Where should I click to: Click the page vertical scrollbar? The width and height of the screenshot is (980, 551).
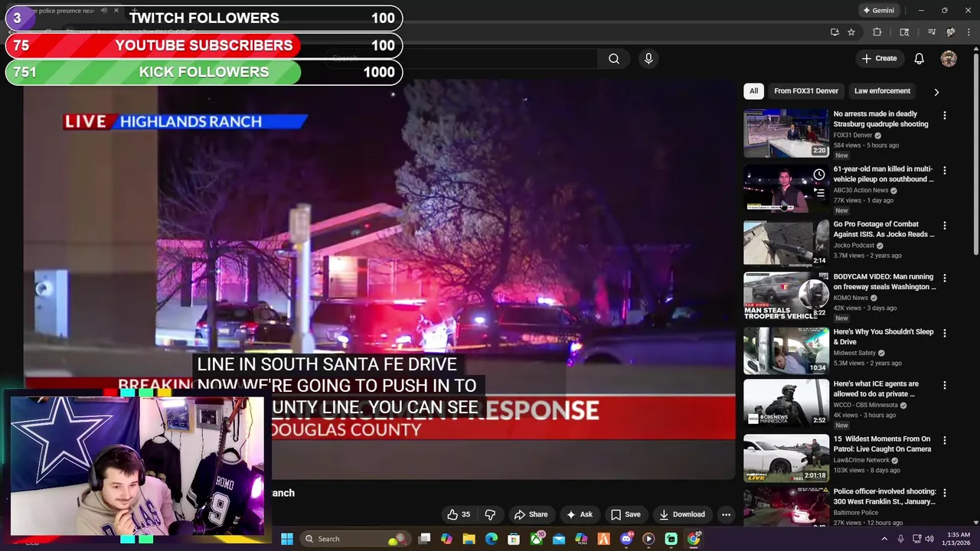[975, 153]
